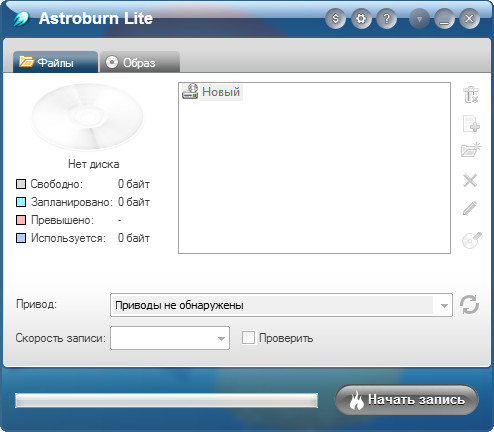Click the empty disc image
The image size is (494, 432).
click(87, 117)
